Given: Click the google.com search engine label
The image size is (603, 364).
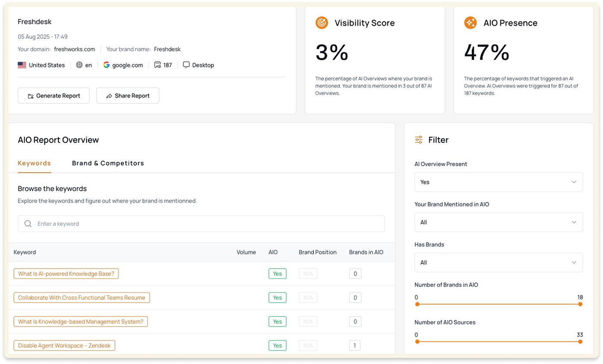Looking at the screenshot, I should click(128, 65).
